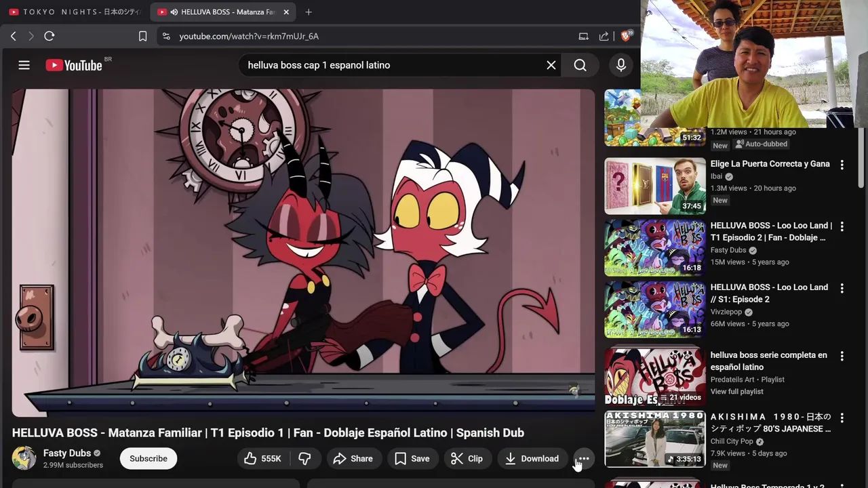Clear the search box with the X icon

(551, 65)
